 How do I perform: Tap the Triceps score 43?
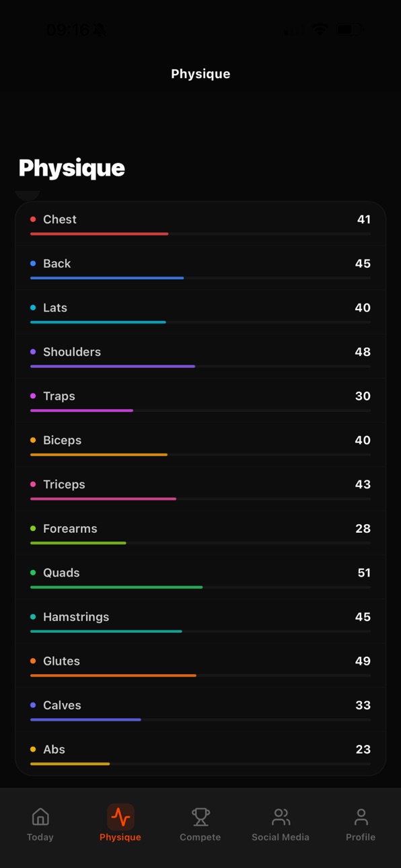tap(363, 484)
